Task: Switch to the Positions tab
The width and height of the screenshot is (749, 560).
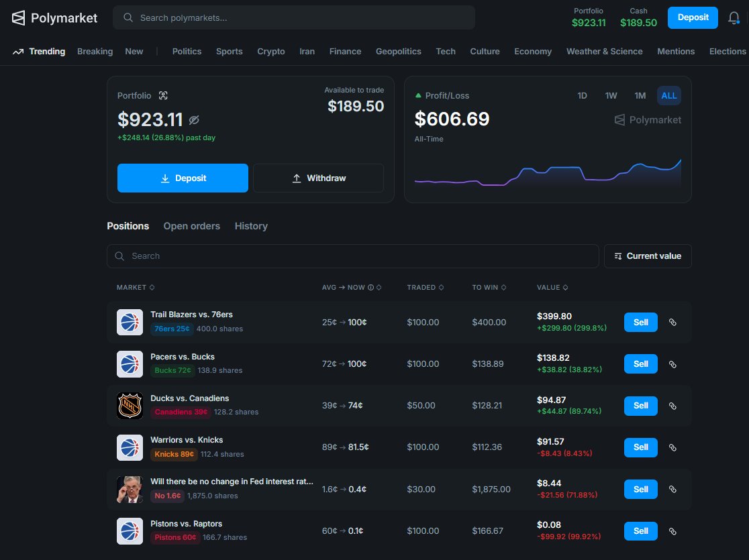Action: (x=128, y=226)
